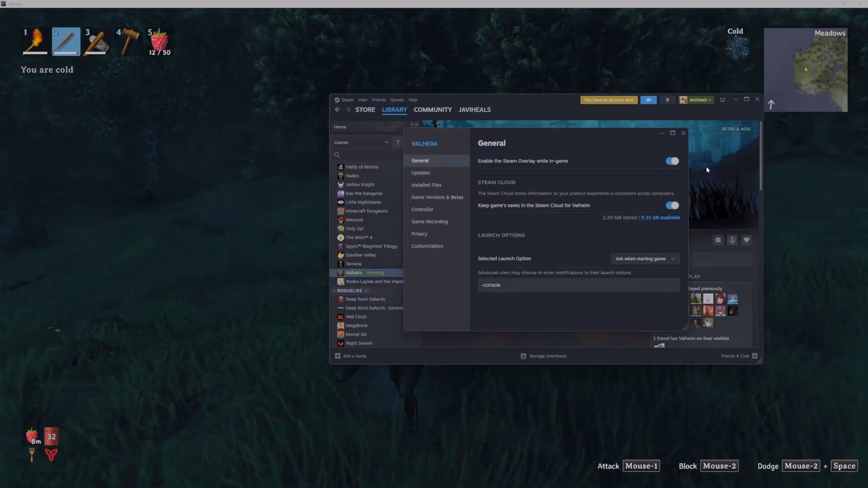Switch to the Installed Files tab
The height and width of the screenshot is (488, 868).
pos(426,185)
